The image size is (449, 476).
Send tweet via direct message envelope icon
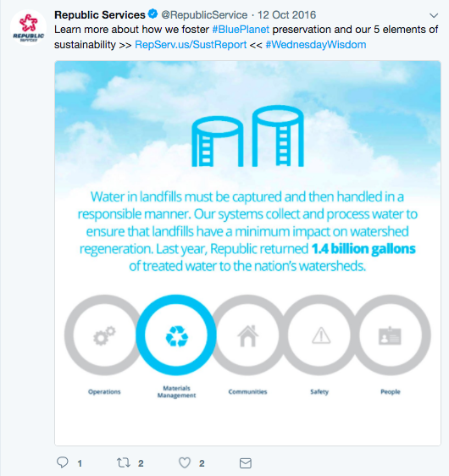246,463
